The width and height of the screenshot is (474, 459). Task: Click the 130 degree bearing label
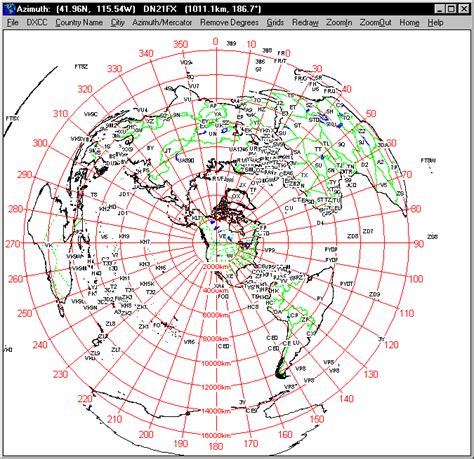tap(371, 374)
